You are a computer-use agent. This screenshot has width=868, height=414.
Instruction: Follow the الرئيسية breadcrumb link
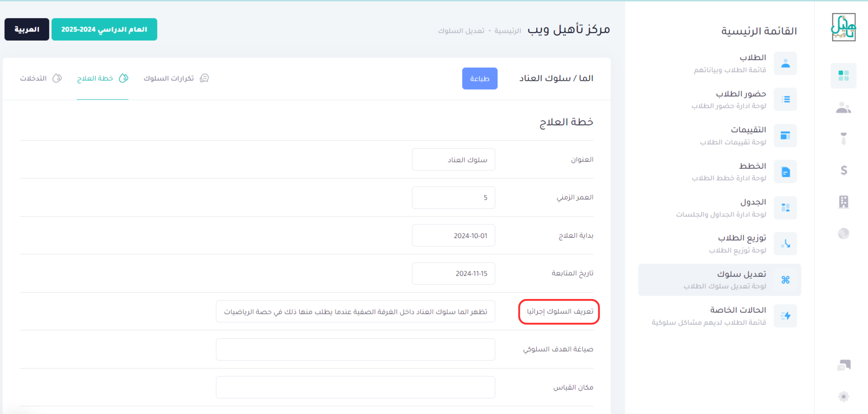[x=507, y=31]
